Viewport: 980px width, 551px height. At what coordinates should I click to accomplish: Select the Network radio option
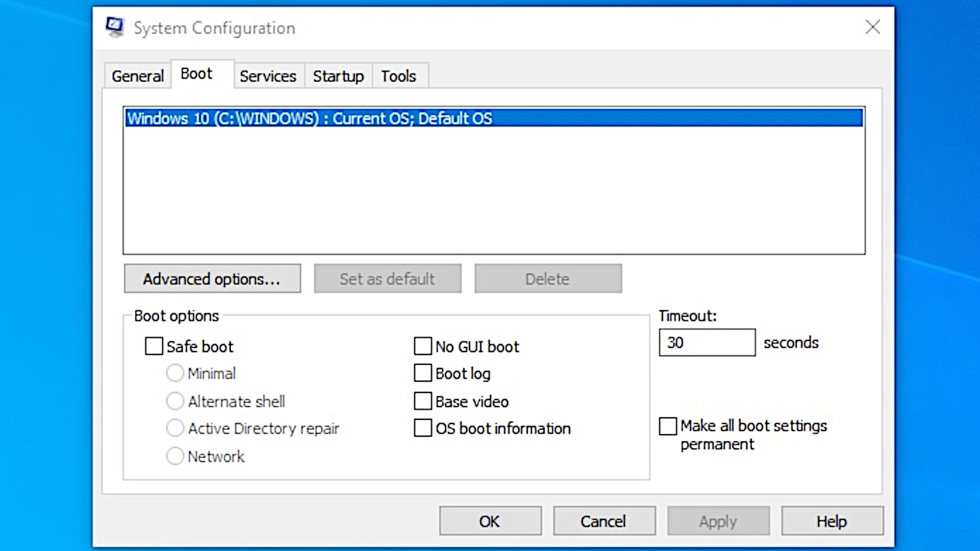click(175, 456)
